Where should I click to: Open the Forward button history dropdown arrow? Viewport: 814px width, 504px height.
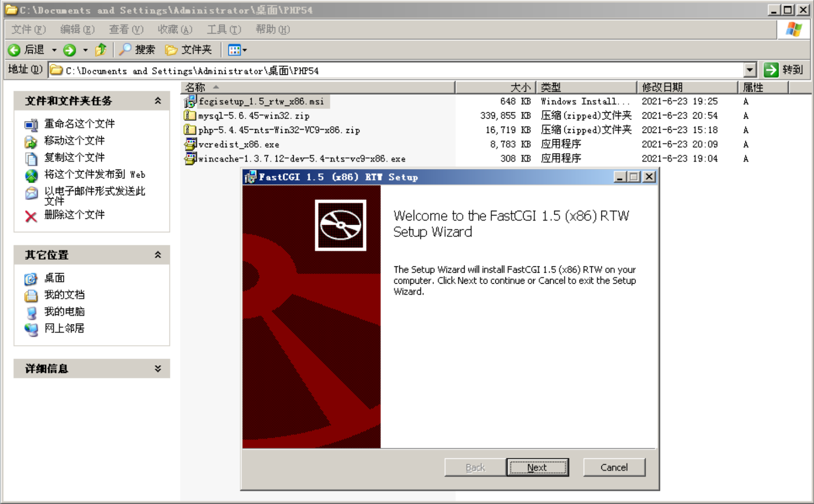[x=85, y=50]
